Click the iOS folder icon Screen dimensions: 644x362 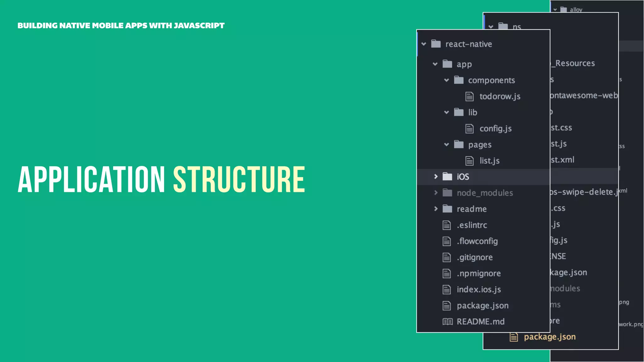(447, 176)
